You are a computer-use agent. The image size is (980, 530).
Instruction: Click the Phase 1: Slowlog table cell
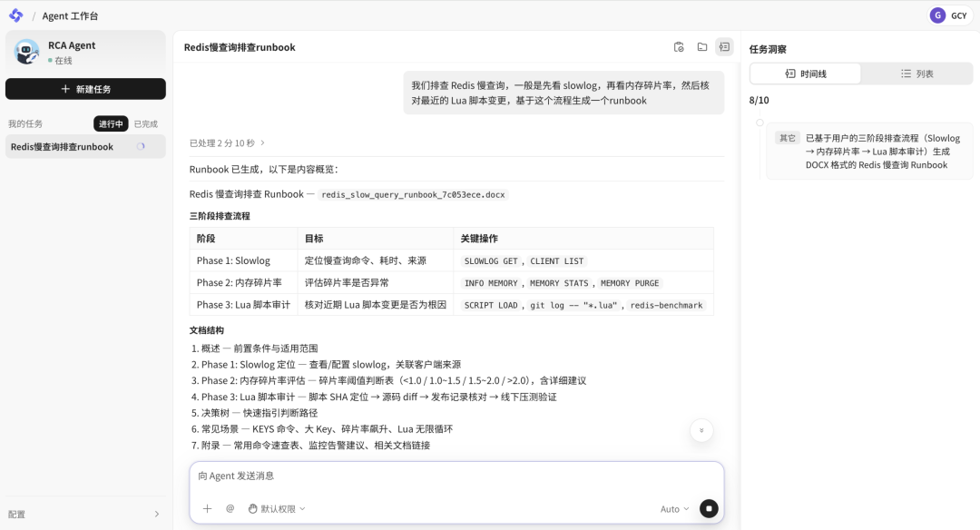[x=244, y=260]
